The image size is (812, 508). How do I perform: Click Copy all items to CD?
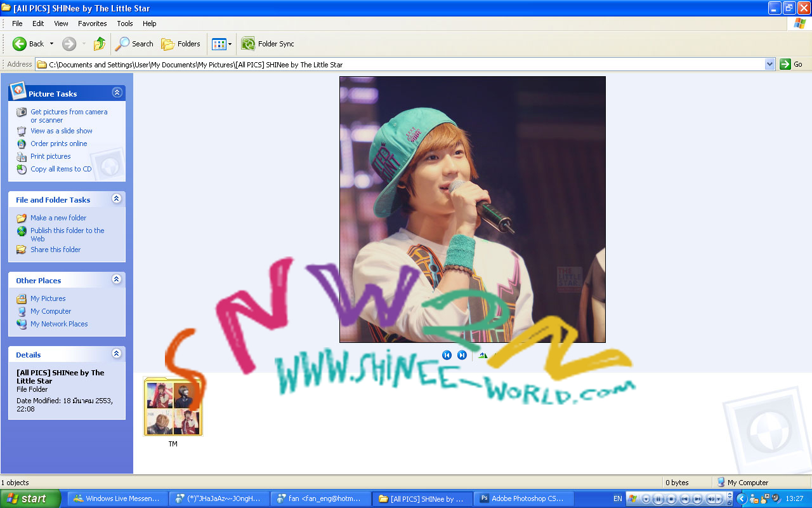click(x=61, y=169)
